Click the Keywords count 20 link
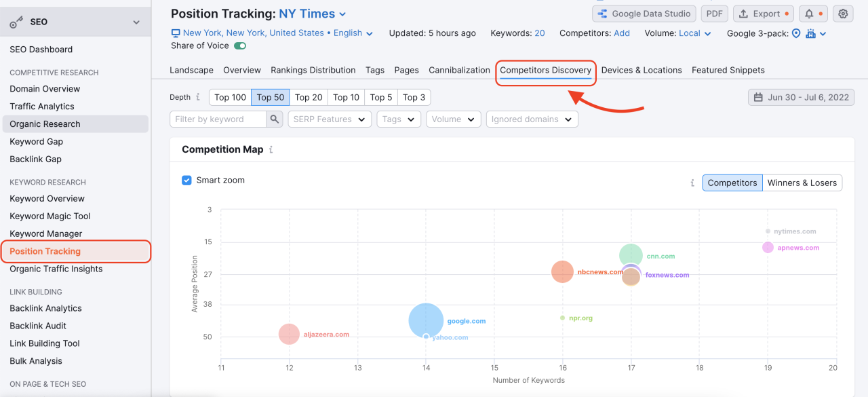Screen dimensions: 868x397 [540, 33]
